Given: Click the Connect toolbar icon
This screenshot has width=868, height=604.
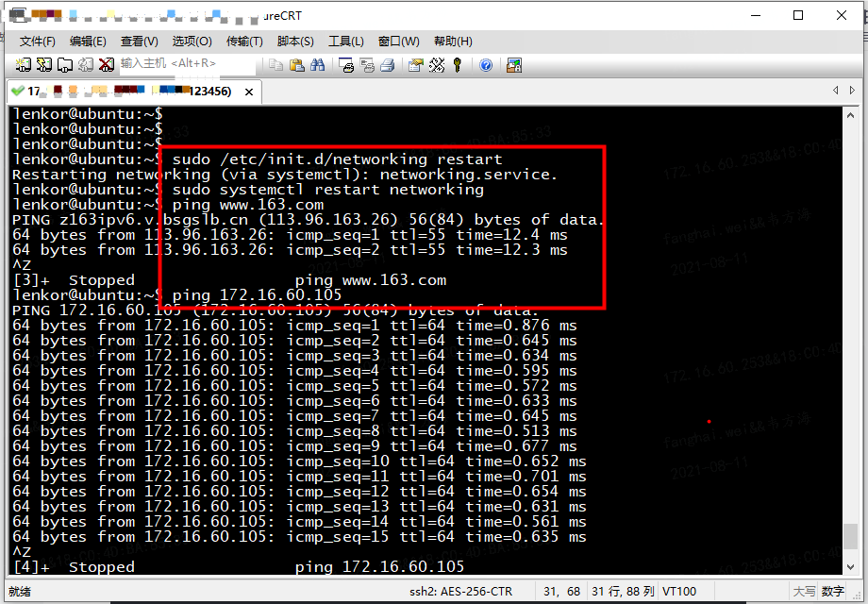Looking at the screenshot, I should pos(24,65).
